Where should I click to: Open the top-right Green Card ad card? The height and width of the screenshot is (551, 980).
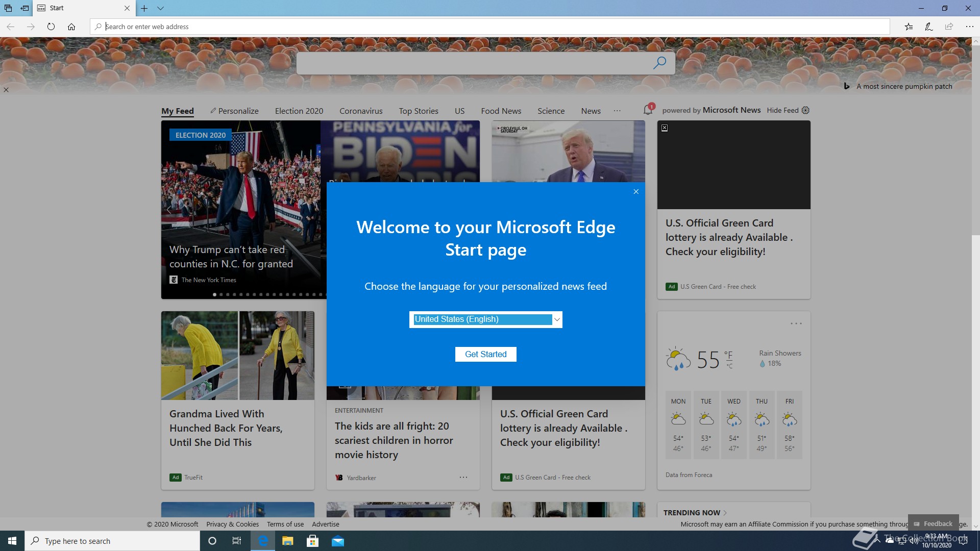(x=733, y=210)
